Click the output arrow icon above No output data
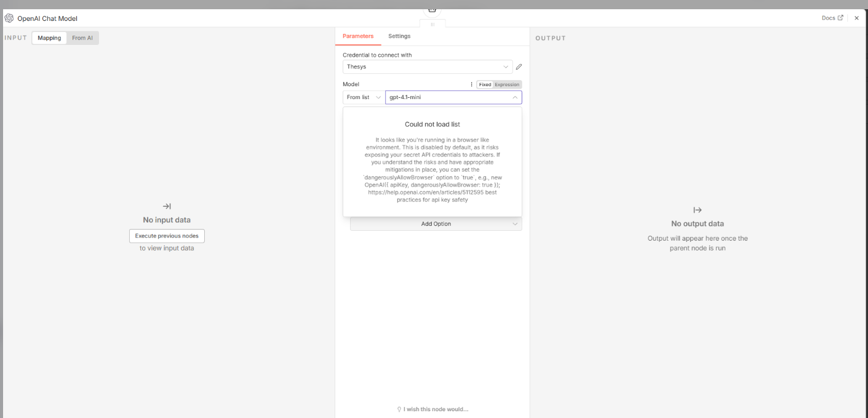 (698, 210)
